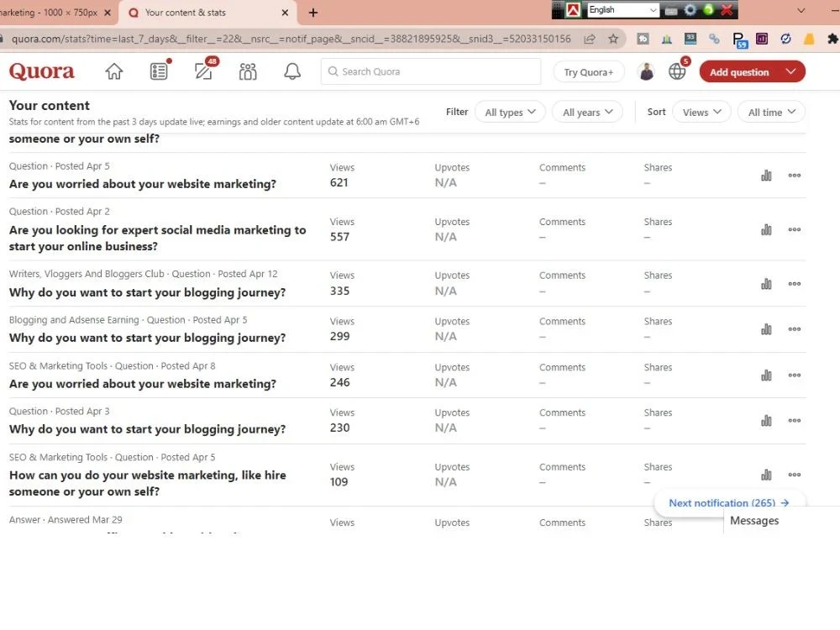Switch to the Your content & stats tab
The image size is (840, 630).
pyautogui.click(x=207, y=13)
